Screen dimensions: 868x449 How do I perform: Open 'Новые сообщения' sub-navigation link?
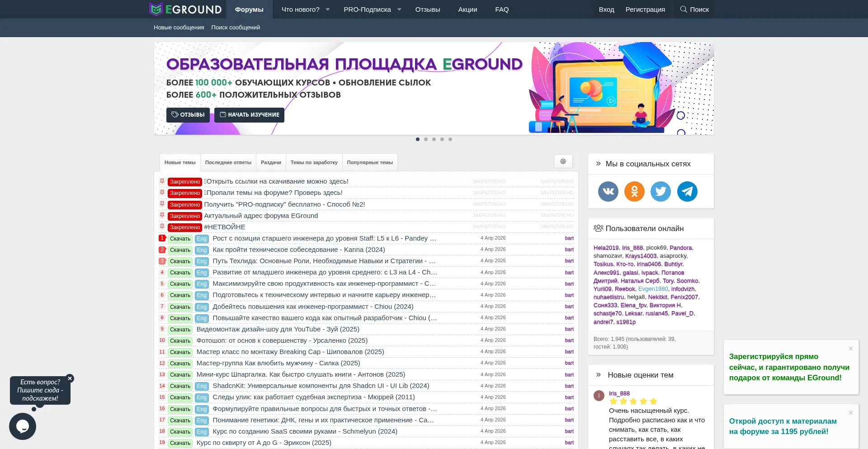tap(179, 28)
